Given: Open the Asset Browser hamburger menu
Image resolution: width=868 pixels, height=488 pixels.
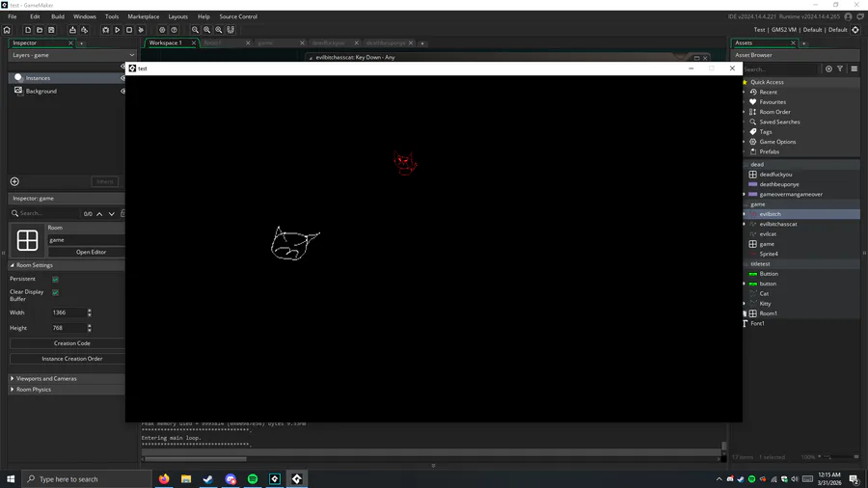Looking at the screenshot, I should [854, 68].
